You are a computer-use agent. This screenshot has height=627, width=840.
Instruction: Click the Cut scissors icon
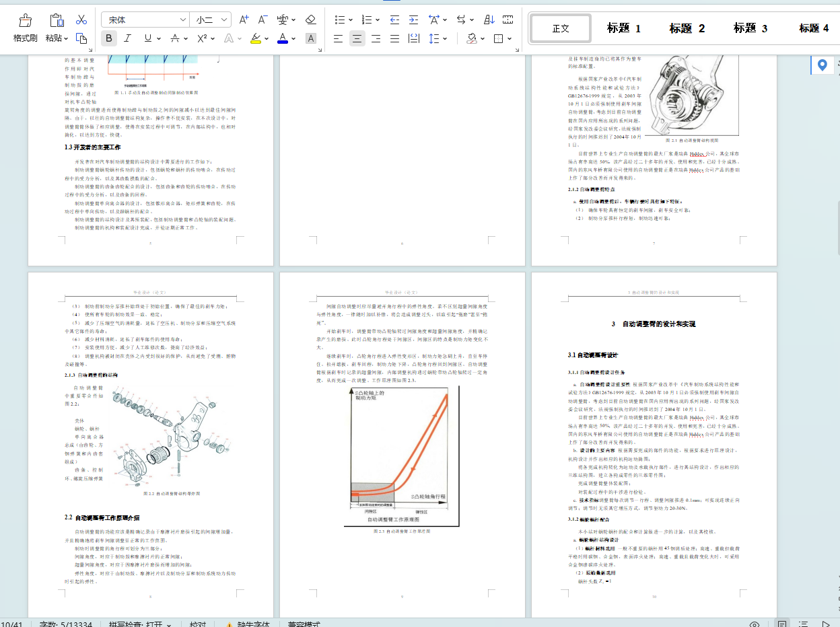[81, 20]
